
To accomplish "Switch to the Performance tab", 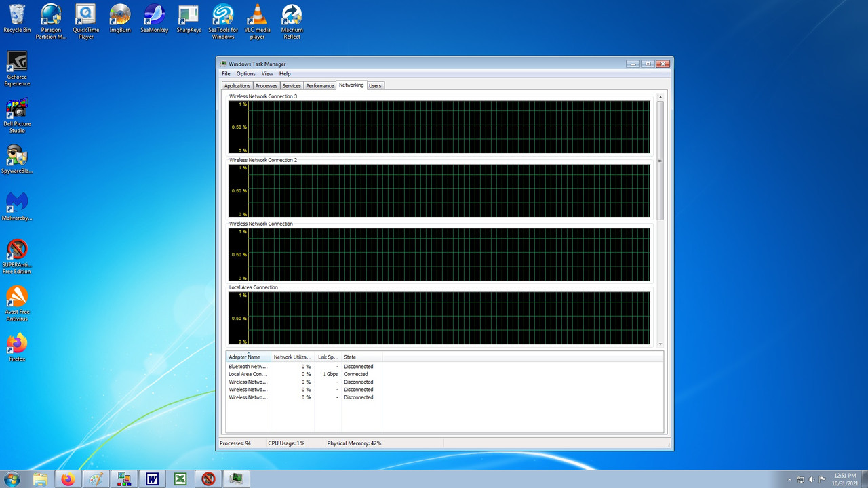I will click(x=319, y=86).
